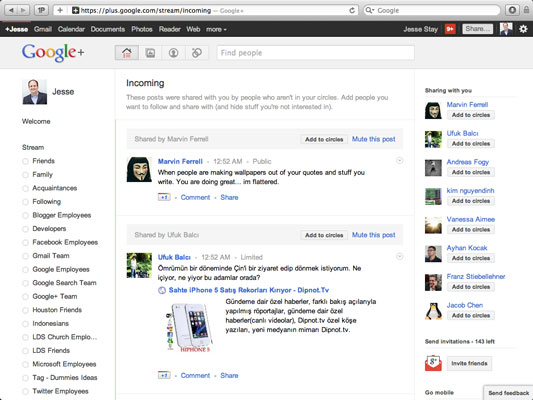
Task: Select the Welcome sidebar item
Action: pos(36,121)
